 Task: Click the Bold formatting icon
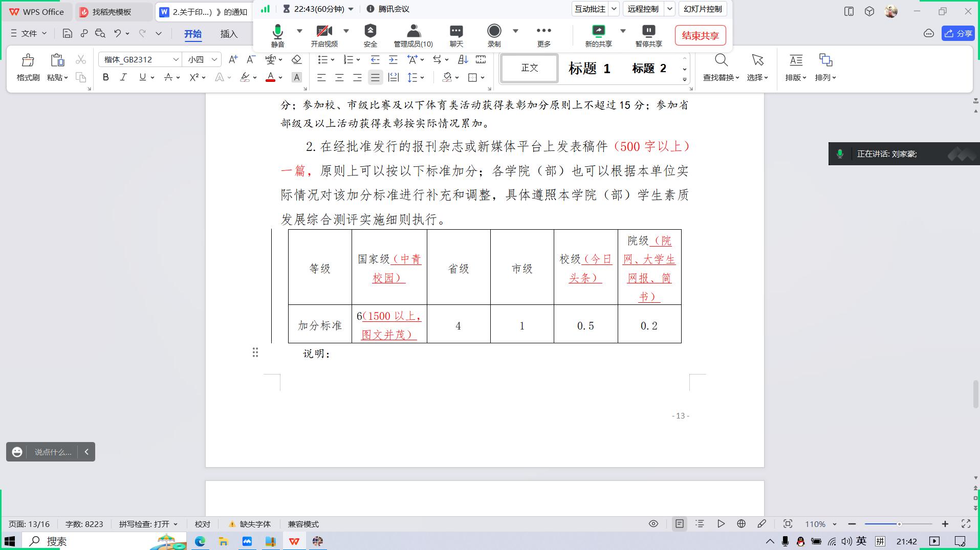(106, 77)
